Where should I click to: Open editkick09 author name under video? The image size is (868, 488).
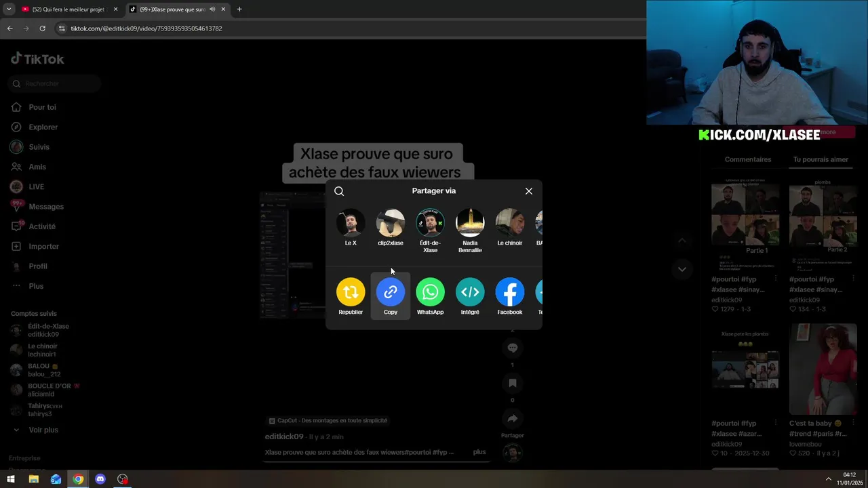[284, 436]
